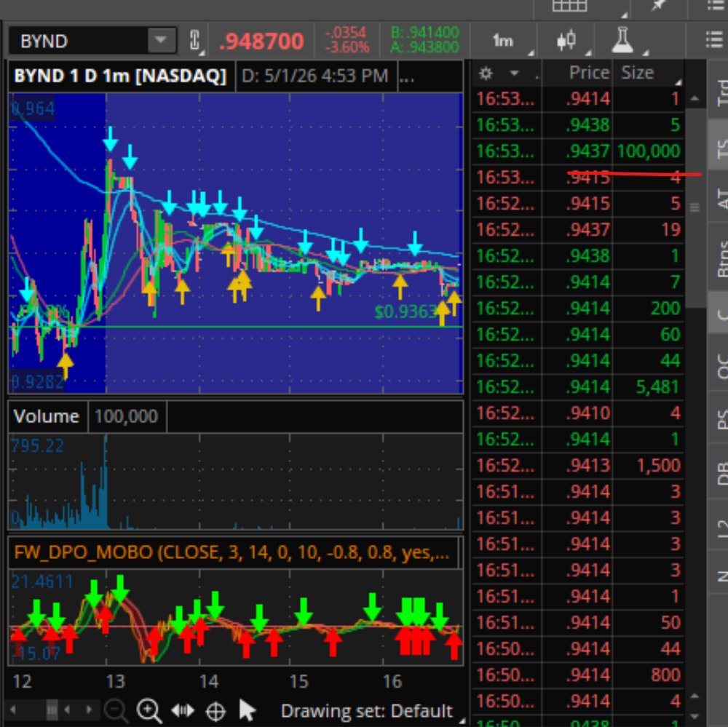Viewport: 728px width, 727px height.
Task: Click the BYND 1 D 1m [NASDAQ] chart title
Action: pos(120,76)
